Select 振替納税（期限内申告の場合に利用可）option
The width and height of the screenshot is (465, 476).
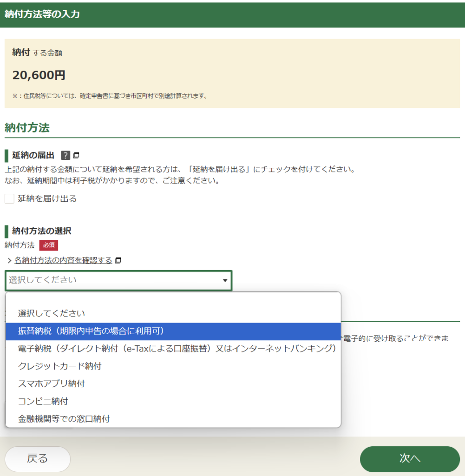pos(173,331)
